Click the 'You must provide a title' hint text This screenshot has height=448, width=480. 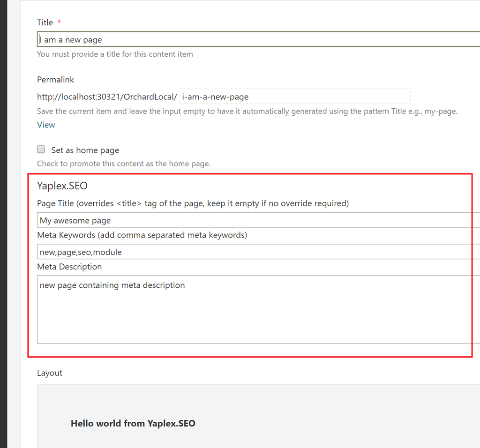(115, 54)
